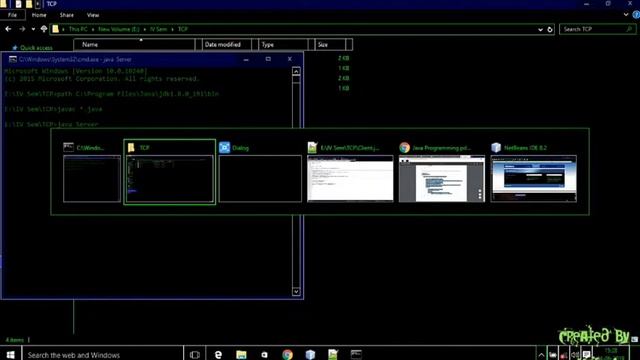Screen dimensions: 640x360
Task: Go back using Explorer's back arrow
Action: coord(8,29)
